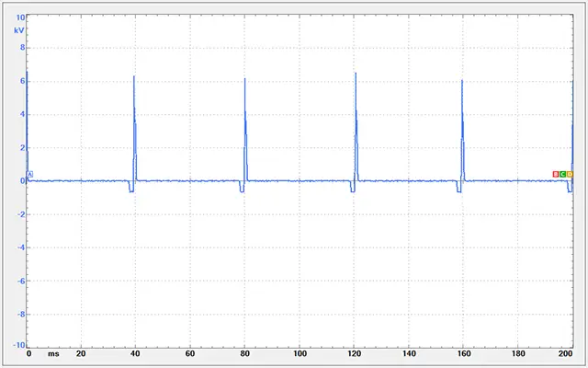Screen dimensions: 588x368
Task: Click the 100 ms time axis label
Action: click(300, 353)
